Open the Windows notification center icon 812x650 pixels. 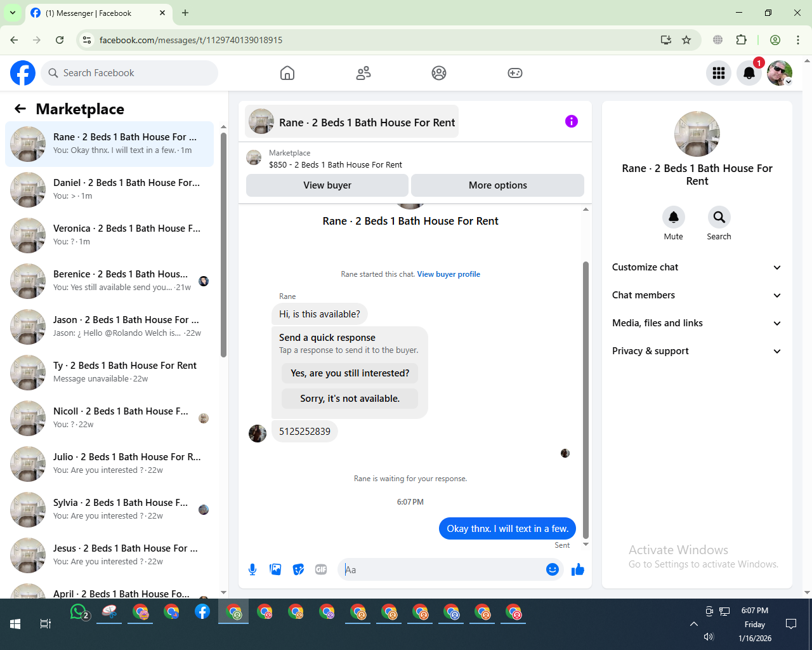pos(791,624)
